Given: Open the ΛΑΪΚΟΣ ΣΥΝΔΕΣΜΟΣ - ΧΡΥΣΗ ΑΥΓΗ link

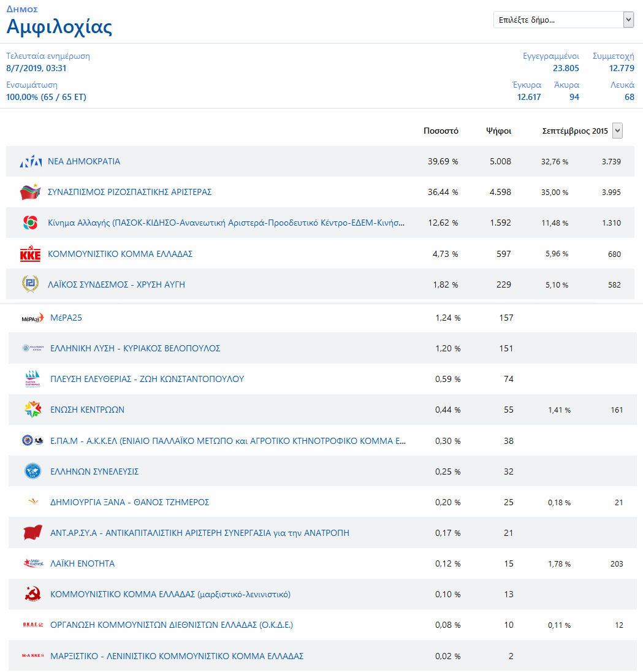Looking at the screenshot, I should tap(116, 284).
